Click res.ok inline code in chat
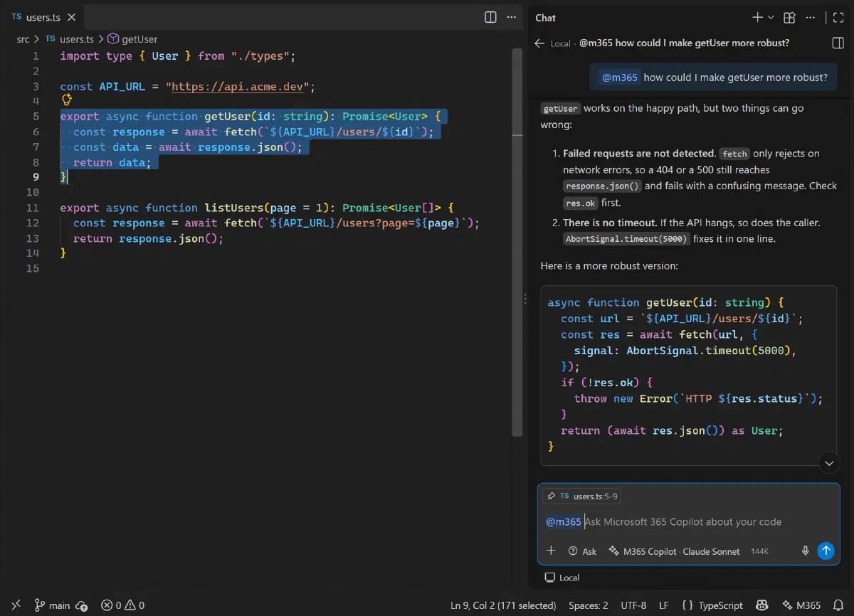This screenshot has width=854, height=616. [581, 203]
